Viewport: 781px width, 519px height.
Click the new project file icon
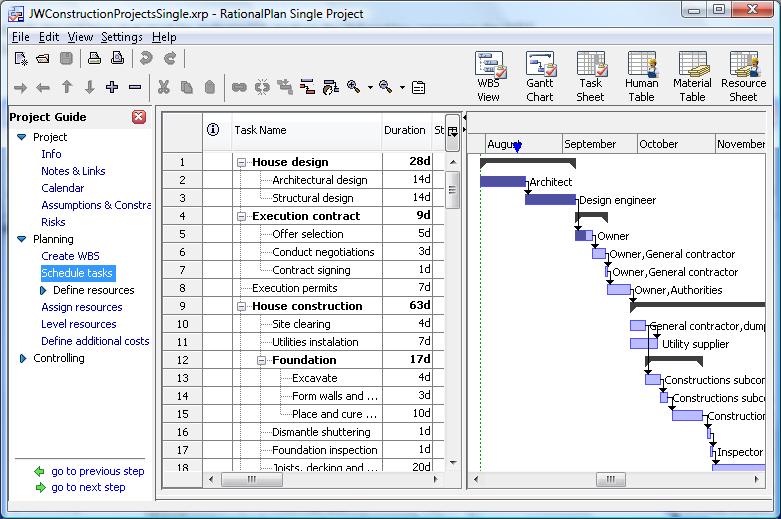tap(20, 59)
